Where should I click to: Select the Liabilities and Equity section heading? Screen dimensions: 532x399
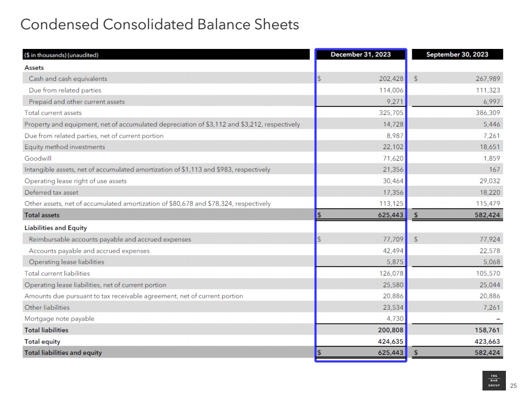pyautogui.click(x=55, y=228)
